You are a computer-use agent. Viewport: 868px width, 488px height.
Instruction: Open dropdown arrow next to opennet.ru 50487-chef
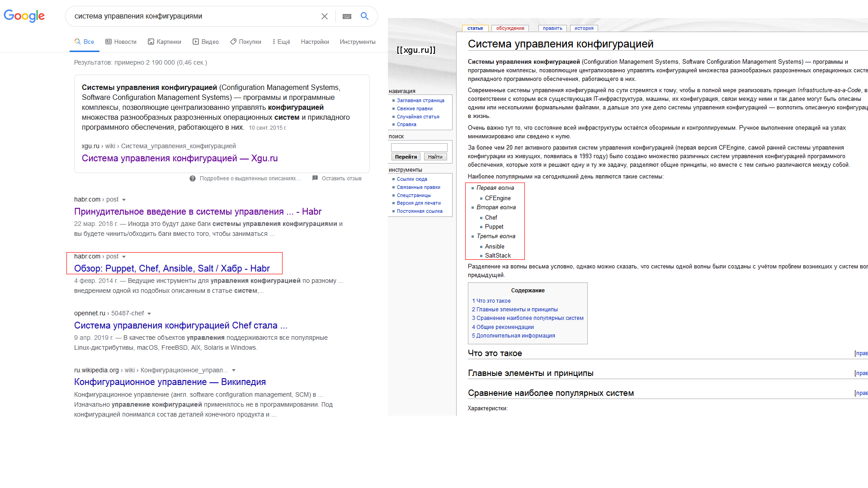coord(149,314)
